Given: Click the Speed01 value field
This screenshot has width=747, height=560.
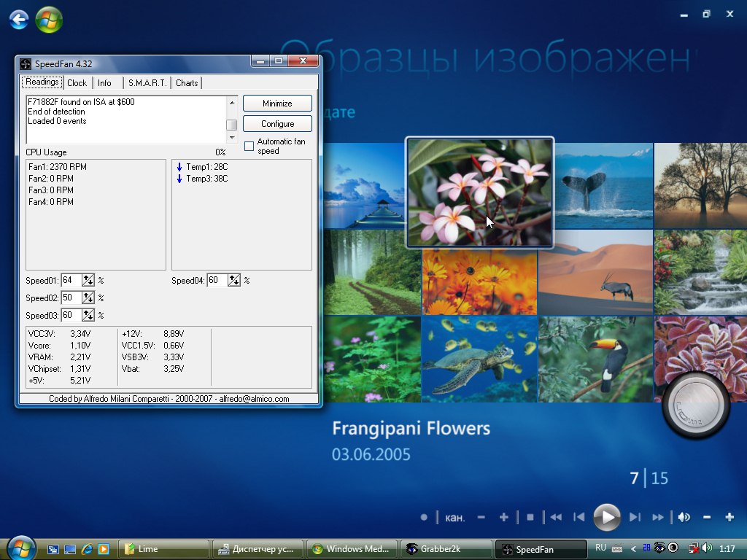Looking at the screenshot, I should 71,281.
